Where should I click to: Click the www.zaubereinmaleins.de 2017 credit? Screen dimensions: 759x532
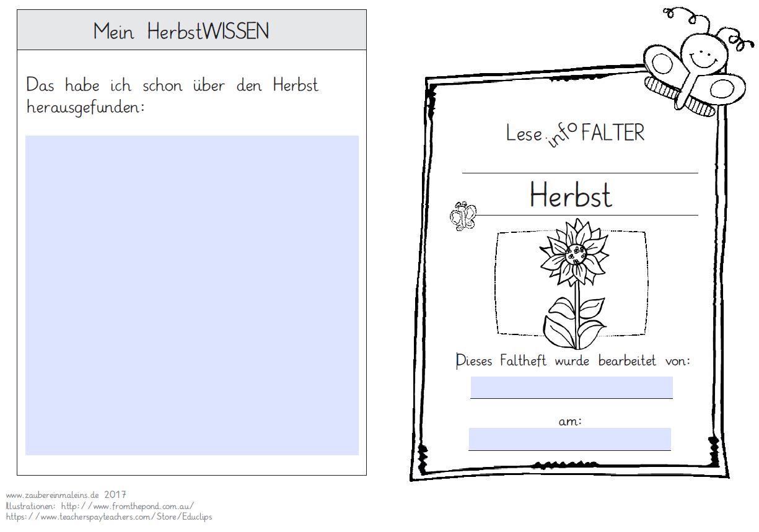coord(66,495)
